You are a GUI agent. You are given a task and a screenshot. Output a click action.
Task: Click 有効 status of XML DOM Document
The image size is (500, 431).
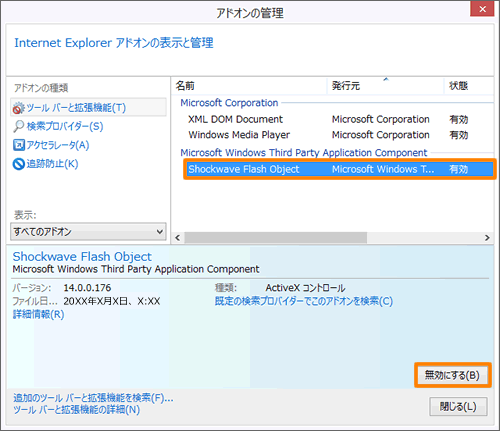[x=459, y=119]
